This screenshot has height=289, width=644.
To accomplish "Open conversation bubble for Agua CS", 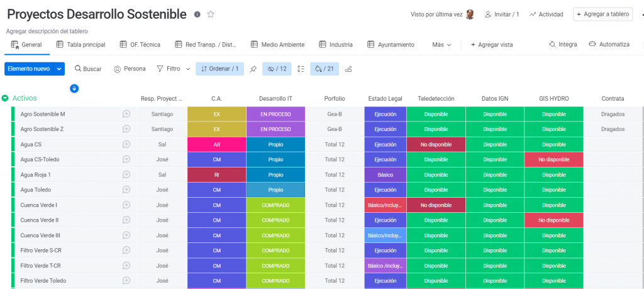I will point(126,144).
